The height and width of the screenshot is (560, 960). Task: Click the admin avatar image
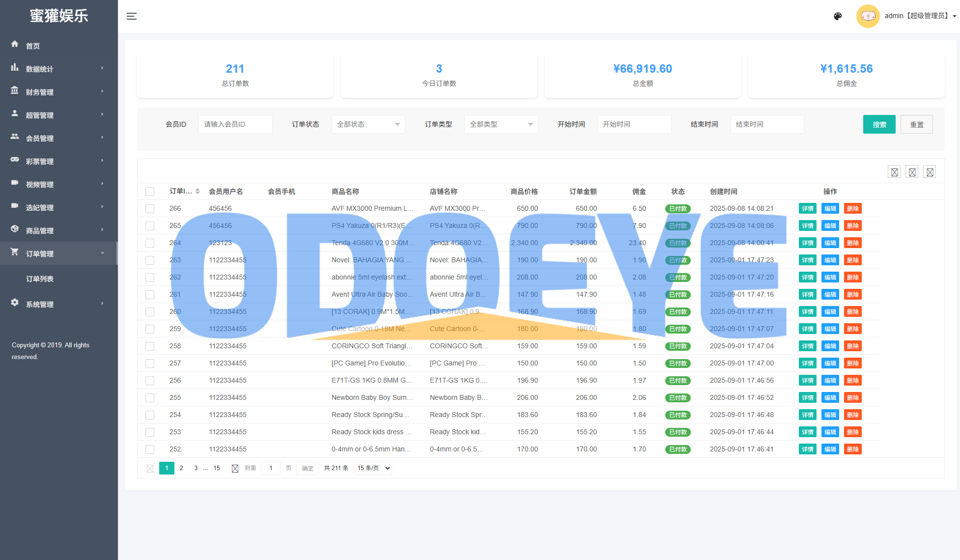(868, 16)
